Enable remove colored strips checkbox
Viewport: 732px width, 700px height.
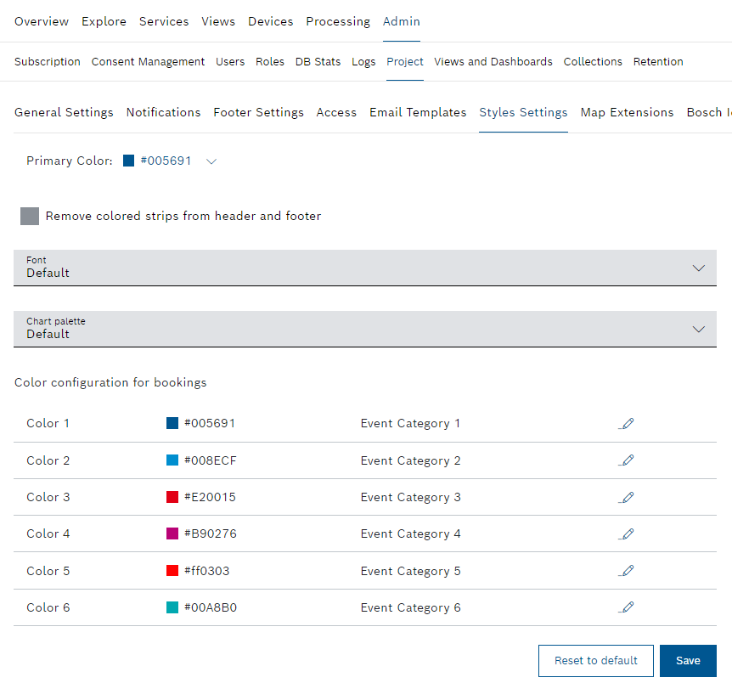click(x=30, y=216)
